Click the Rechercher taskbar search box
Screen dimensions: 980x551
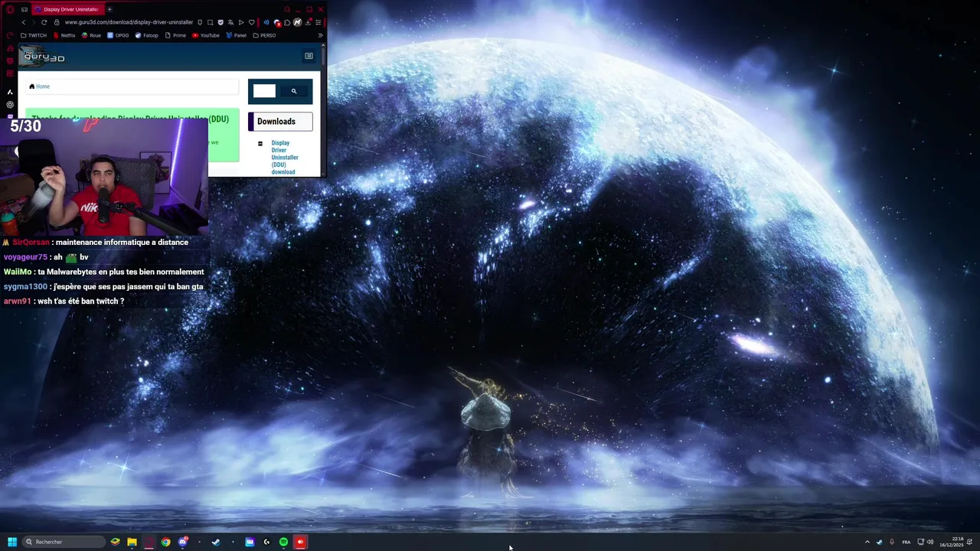tap(64, 542)
